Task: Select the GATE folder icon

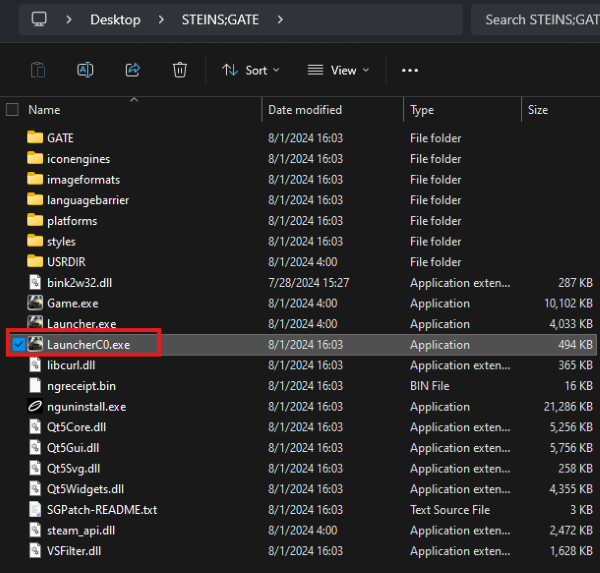Action: (x=35, y=137)
